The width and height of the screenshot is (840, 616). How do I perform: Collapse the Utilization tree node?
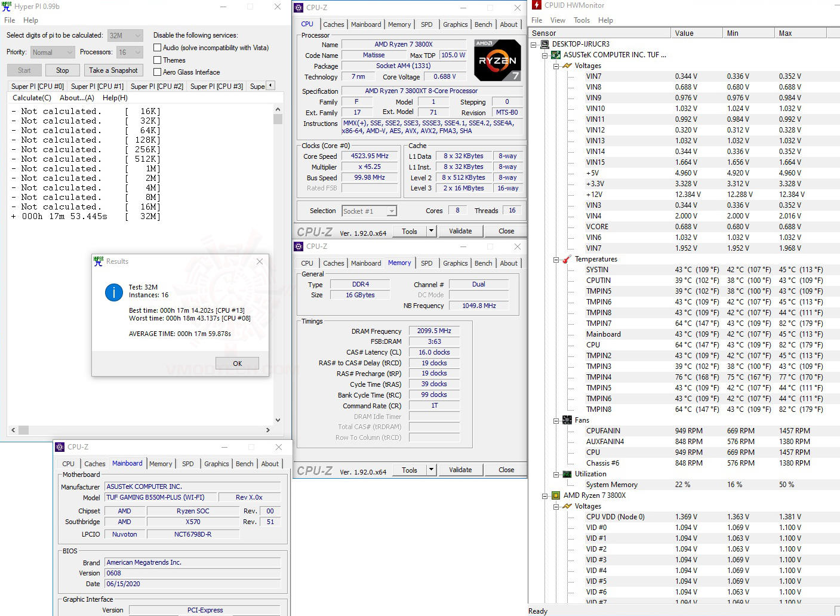(556, 475)
